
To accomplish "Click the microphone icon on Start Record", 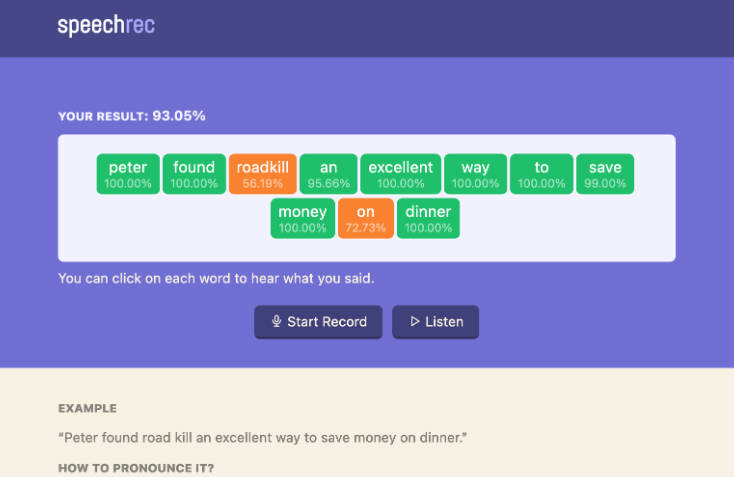I will pos(276,322).
